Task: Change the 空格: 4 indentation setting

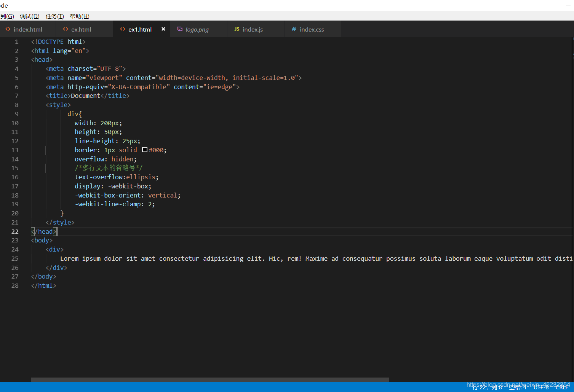Action: [x=518, y=387]
